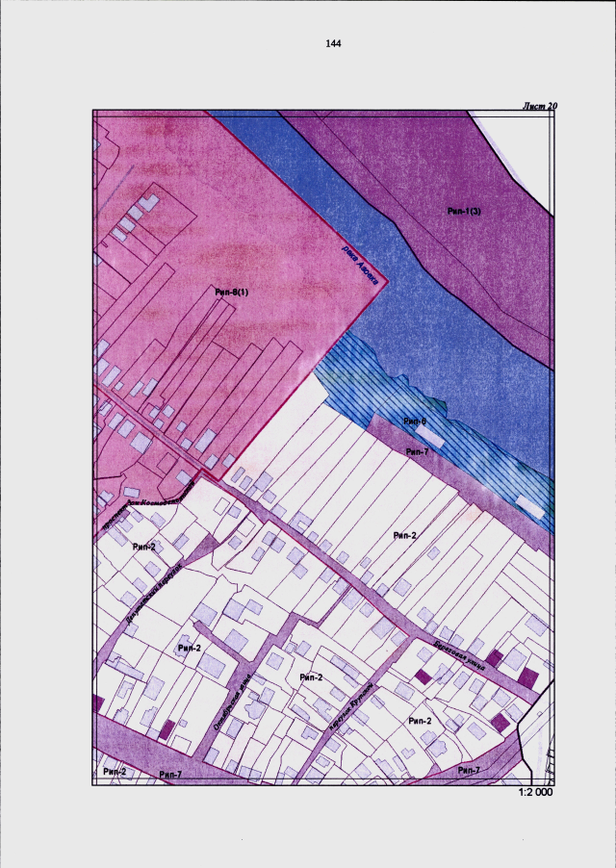Image resolution: width=616 pixels, height=868 pixels.
Task: Click the page number 144
Action: [x=333, y=43]
